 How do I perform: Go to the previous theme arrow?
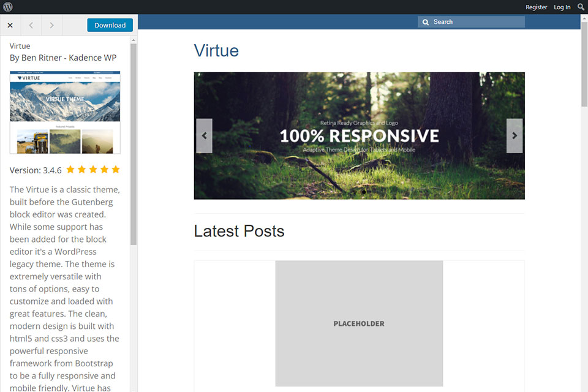click(31, 25)
